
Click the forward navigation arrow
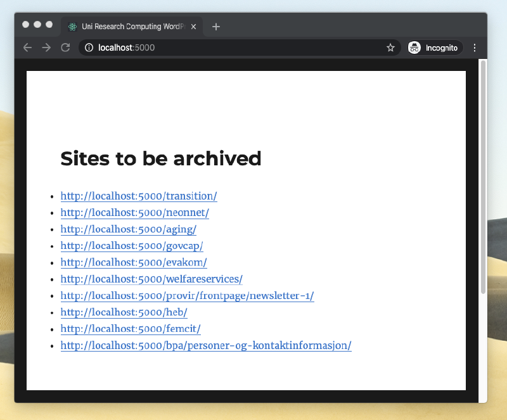[x=46, y=48]
